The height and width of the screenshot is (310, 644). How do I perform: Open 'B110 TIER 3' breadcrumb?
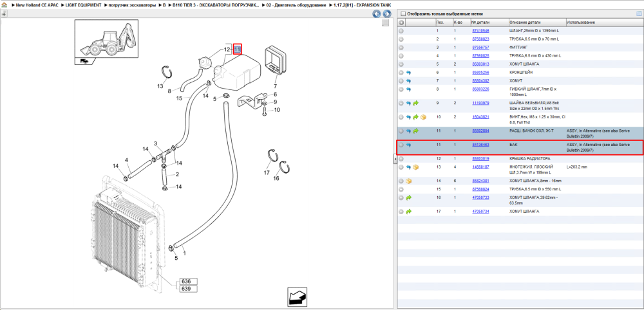pos(216,5)
